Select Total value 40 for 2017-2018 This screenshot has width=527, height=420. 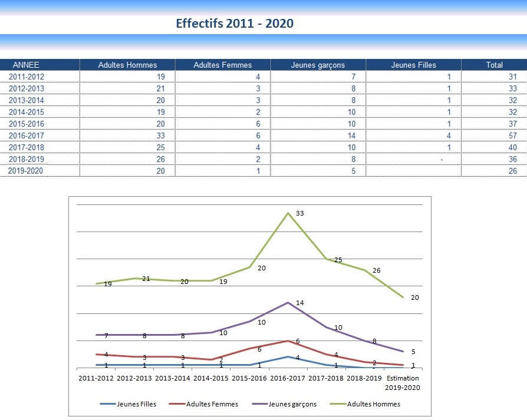(x=512, y=147)
